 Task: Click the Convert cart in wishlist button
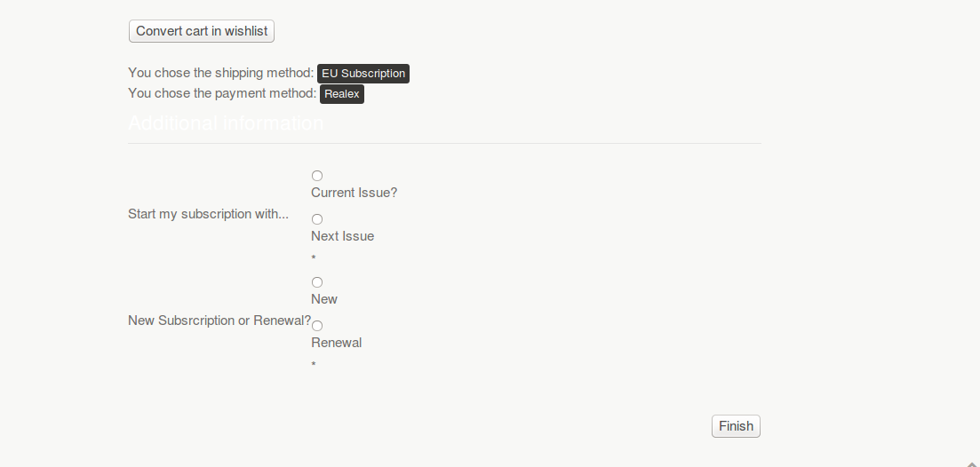tap(202, 31)
